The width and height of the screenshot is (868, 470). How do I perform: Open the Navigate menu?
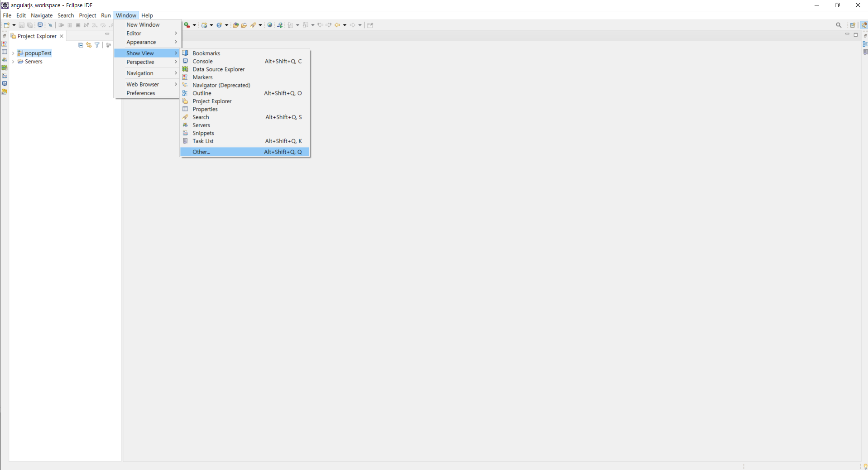[42, 15]
